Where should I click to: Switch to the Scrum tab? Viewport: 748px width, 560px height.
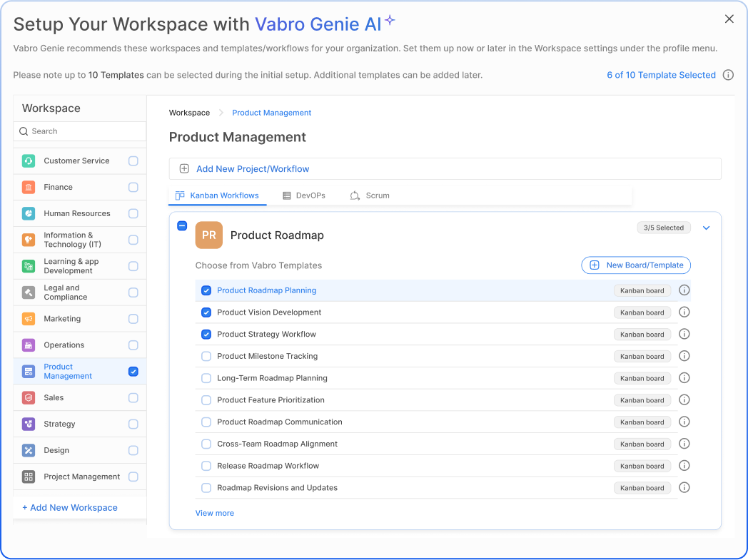(x=370, y=195)
